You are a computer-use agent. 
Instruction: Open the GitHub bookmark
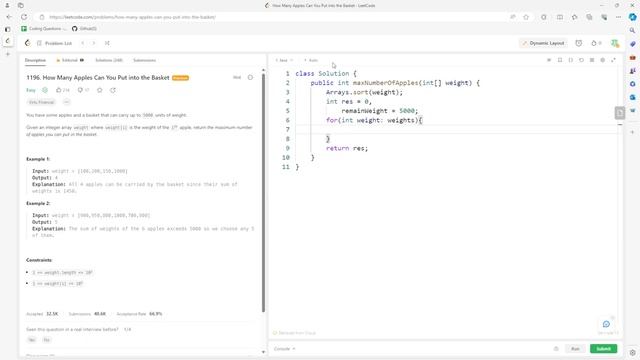[84, 29]
